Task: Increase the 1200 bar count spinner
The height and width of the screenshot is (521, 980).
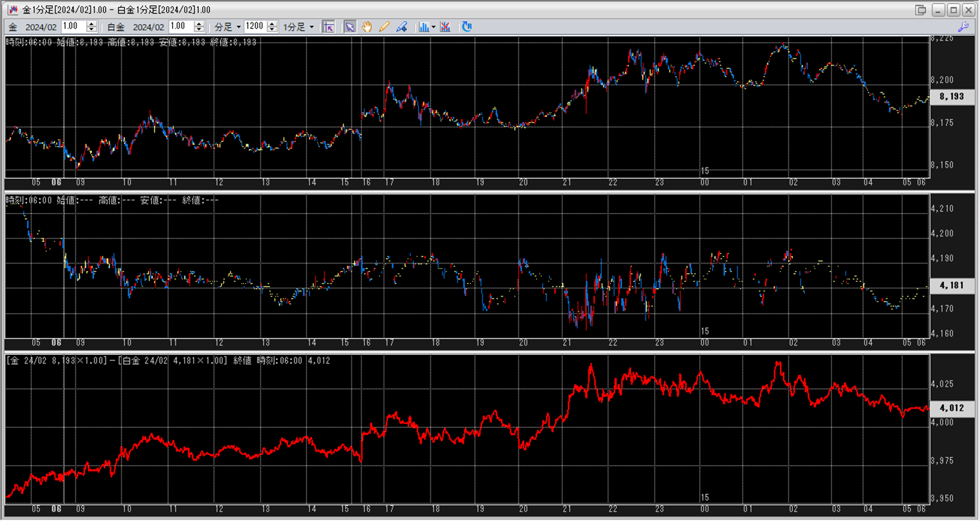Action: tap(272, 24)
